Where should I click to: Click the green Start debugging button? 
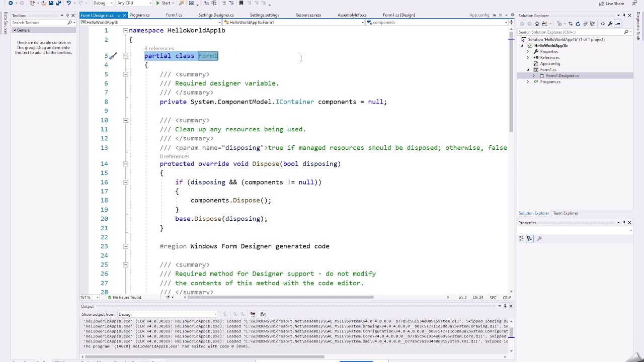point(163,3)
